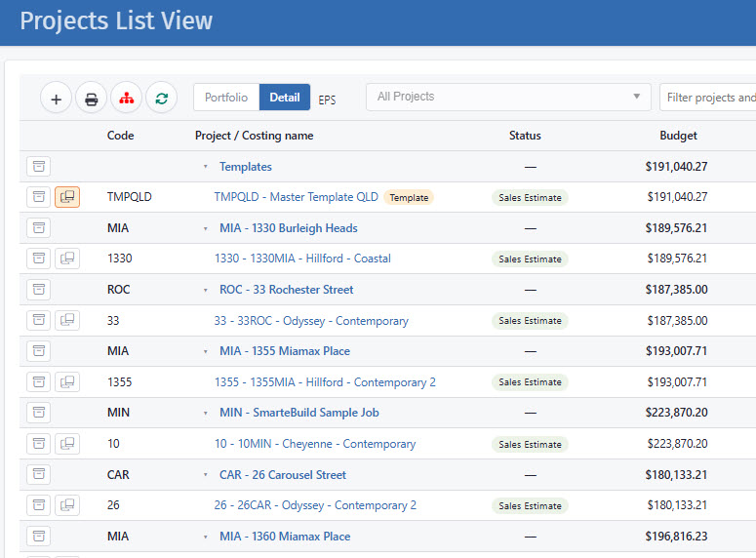Open 10 - 10MIN - Cheyenne - Contemporary

pyautogui.click(x=315, y=444)
